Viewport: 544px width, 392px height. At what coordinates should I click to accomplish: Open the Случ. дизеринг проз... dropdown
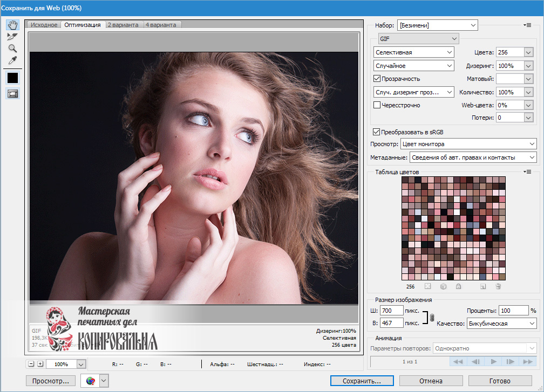413,92
